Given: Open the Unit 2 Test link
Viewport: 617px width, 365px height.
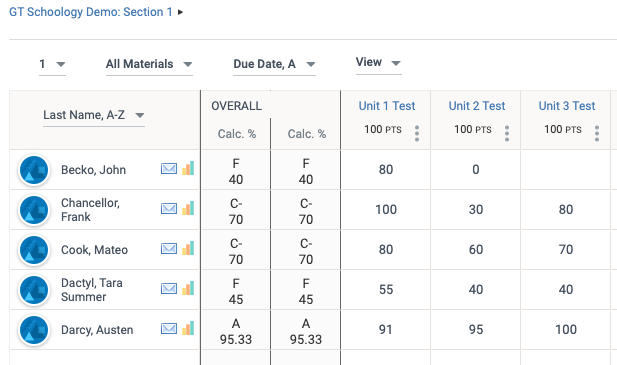Looking at the screenshot, I should point(477,106).
